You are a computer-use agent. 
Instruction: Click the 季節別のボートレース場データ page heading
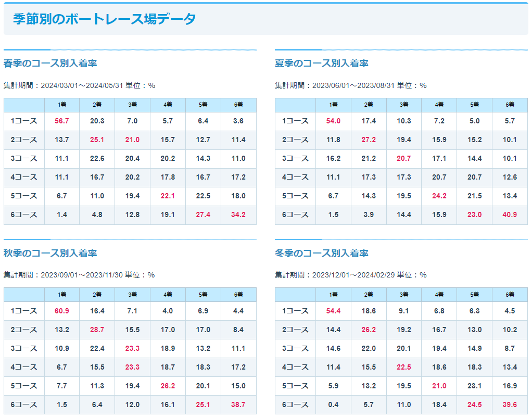[x=104, y=19]
